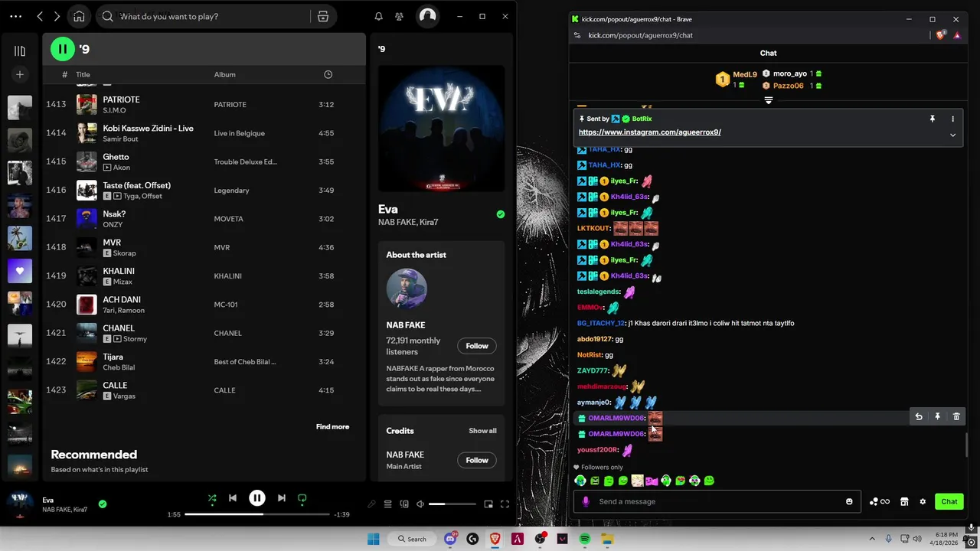This screenshot has width=980, height=551.
Task: Toggle saved checkmark beside Eva in side panel
Action: coord(500,214)
